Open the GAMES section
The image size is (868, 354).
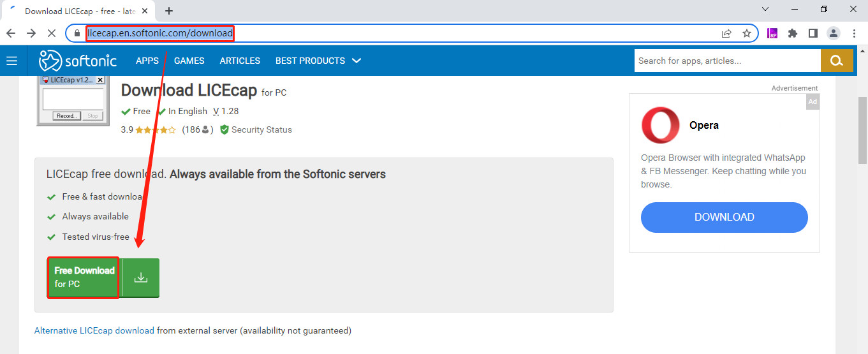point(189,61)
